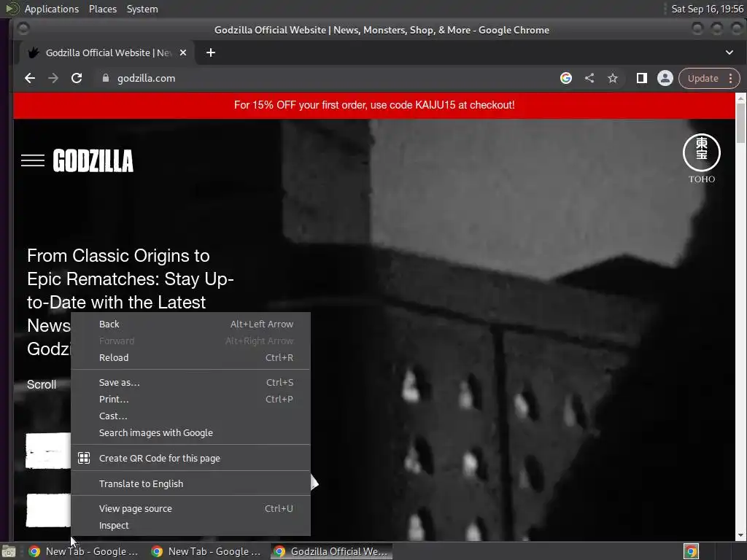
Task: Click the scrollbar down arrow
Action: tap(740, 536)
